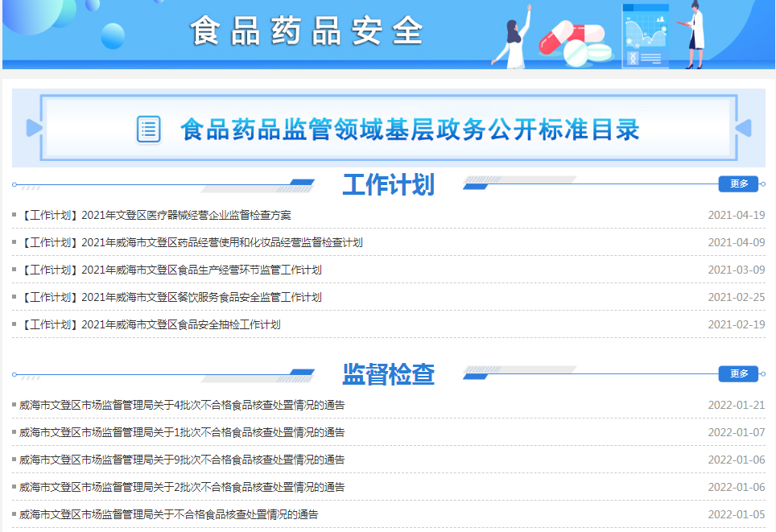Open notice about 1批次不合格食品核查处置
The image size is (776, 532).
point(182,432)
